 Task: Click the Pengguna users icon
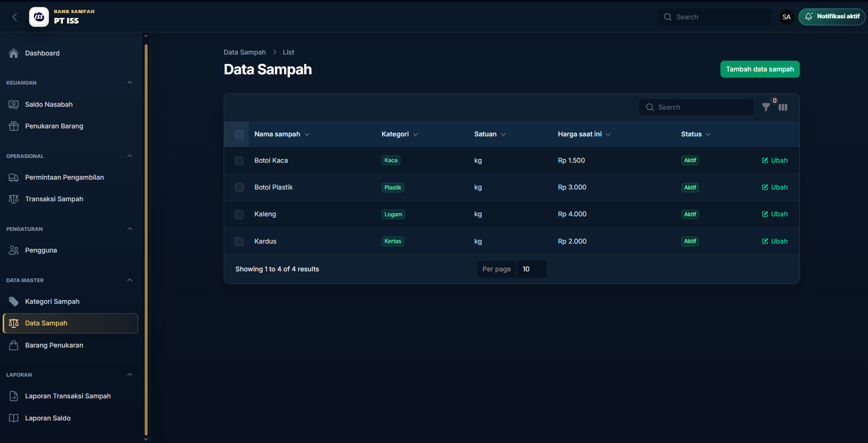pyautogui.click(x=14, y=250)
